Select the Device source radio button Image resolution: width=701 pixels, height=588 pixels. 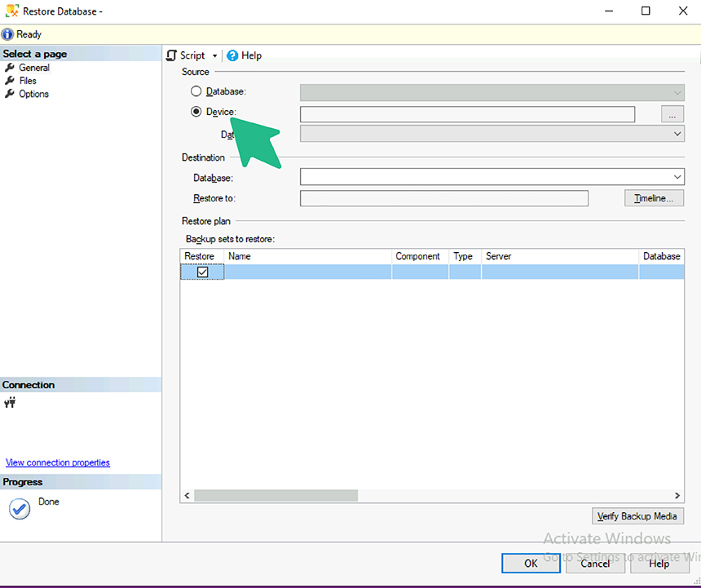click(x=196, y=112)
